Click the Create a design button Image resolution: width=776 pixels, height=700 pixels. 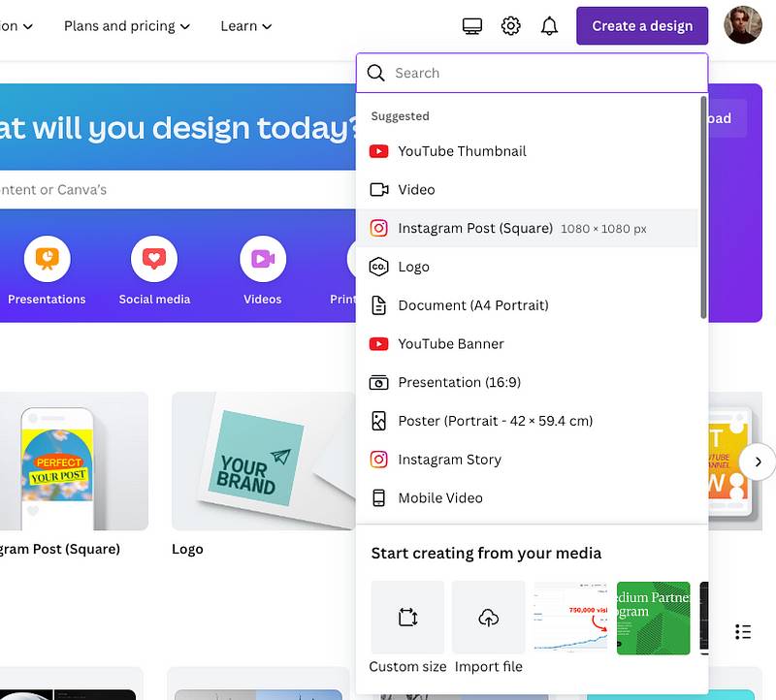tap(642, 26)
